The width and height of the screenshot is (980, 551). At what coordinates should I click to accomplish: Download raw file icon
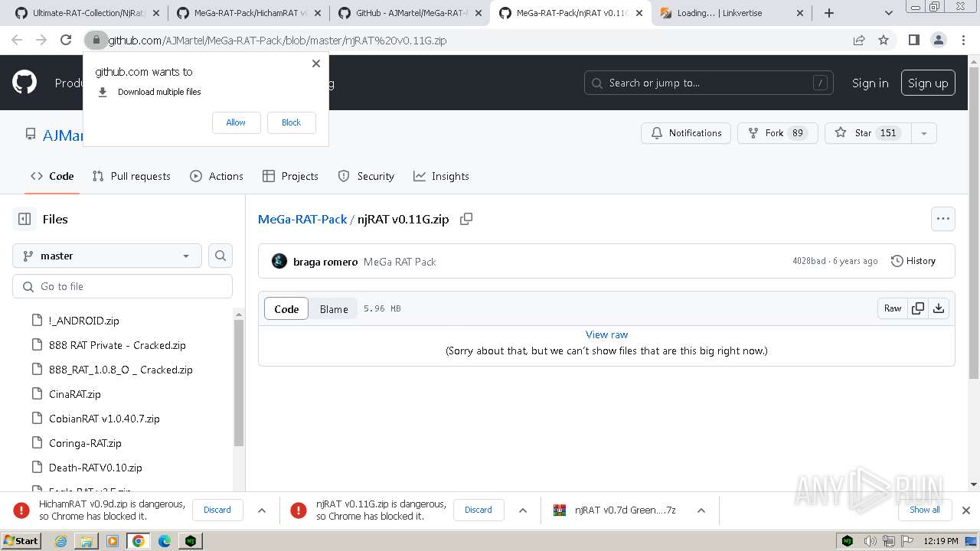[x=939, y=308]
